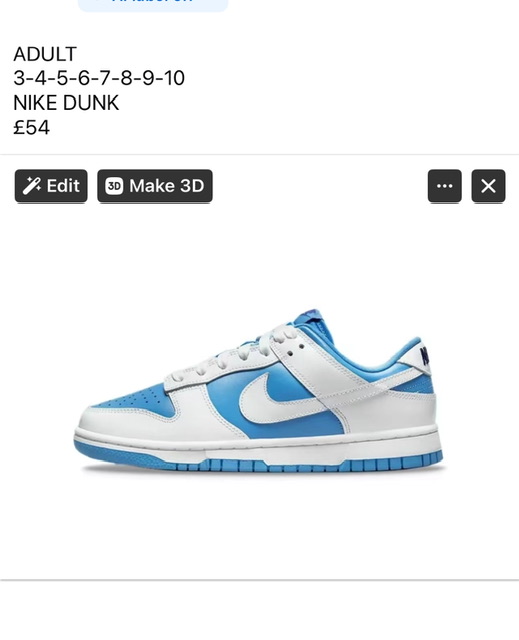This screenshot has height=640, width=519.
Task: Open the three-dots photo options menu
Action: coord(445,186)
